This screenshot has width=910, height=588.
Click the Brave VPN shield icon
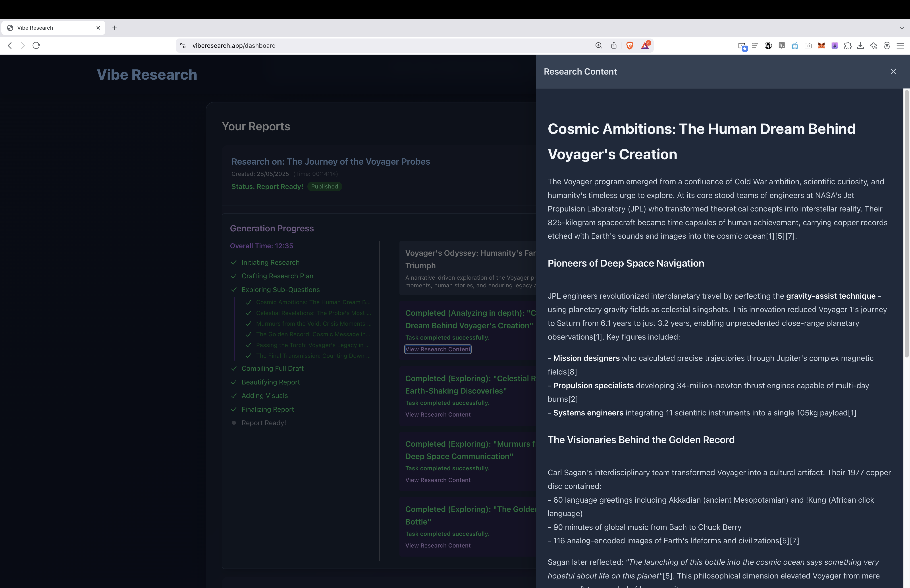coord(887,46)
